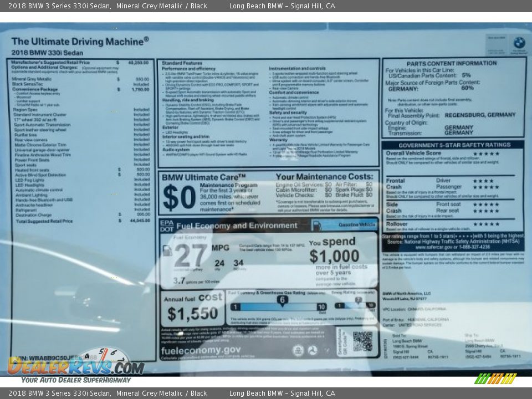The width and height of the screenshot is (532, 399).
Task: Click the BMW roundel logo
Action: (519, 43)
